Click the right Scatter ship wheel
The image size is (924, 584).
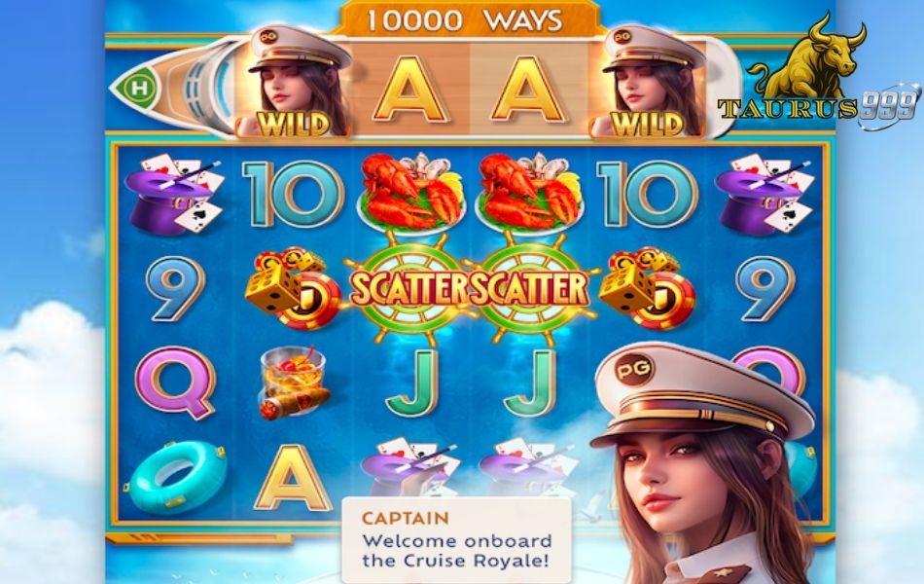[x=529, y=288]
